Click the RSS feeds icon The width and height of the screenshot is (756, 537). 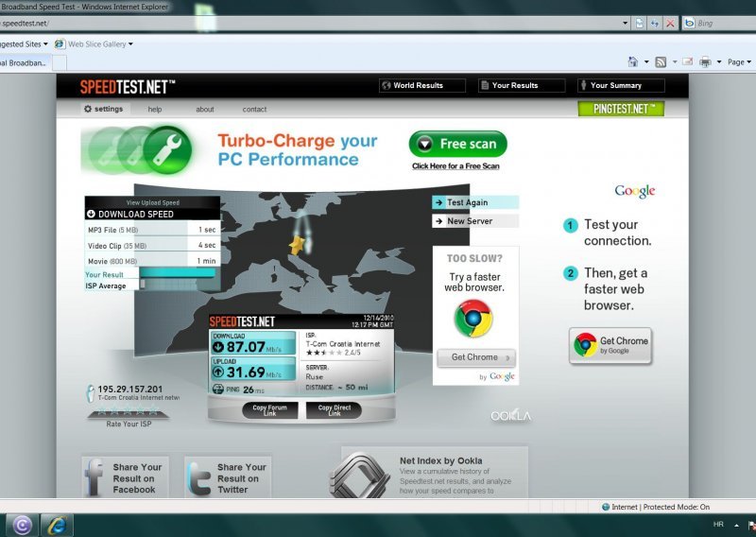[x=661, y=61]
